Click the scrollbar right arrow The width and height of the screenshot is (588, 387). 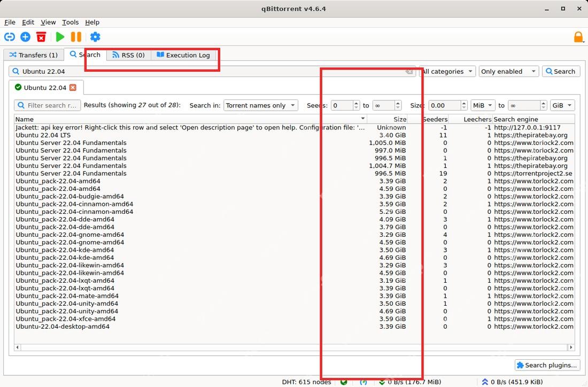(571, 347)
